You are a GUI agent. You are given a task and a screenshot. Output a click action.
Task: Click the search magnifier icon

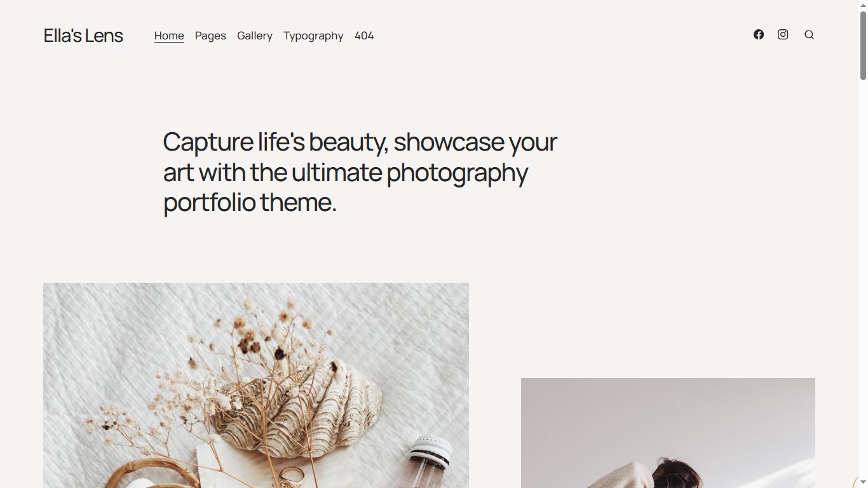pos(809,35)
